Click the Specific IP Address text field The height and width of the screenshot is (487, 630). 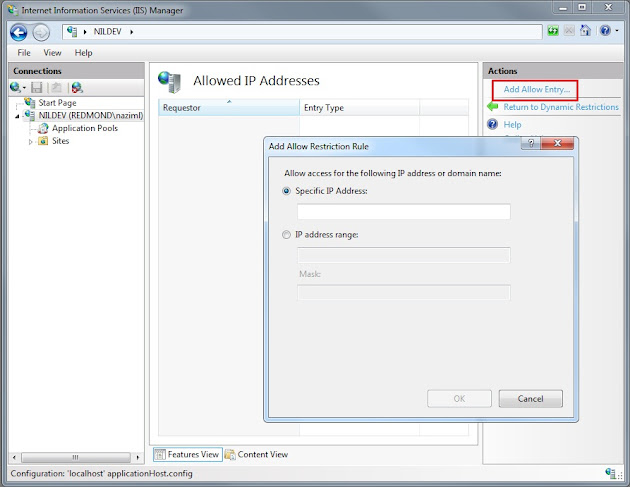point(404,212)
